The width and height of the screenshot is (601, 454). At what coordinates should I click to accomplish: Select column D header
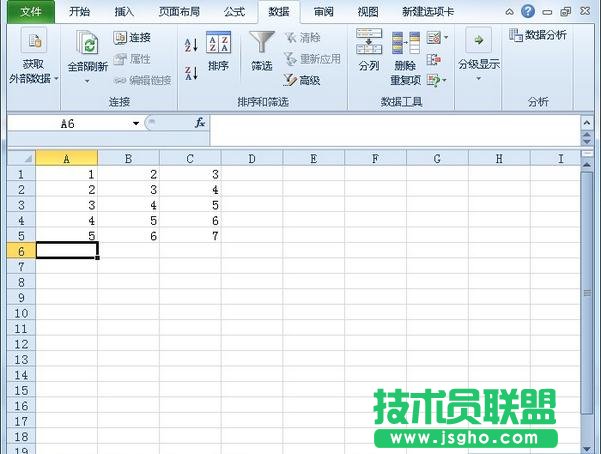[x=251, y=158]
